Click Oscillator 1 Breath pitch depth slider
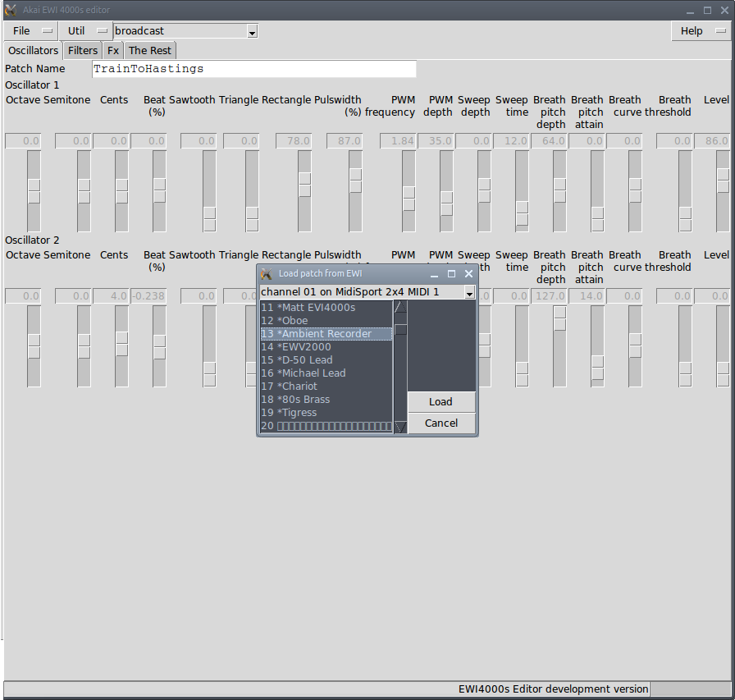Viewport: 735px width, 700px height. [559, 191]
